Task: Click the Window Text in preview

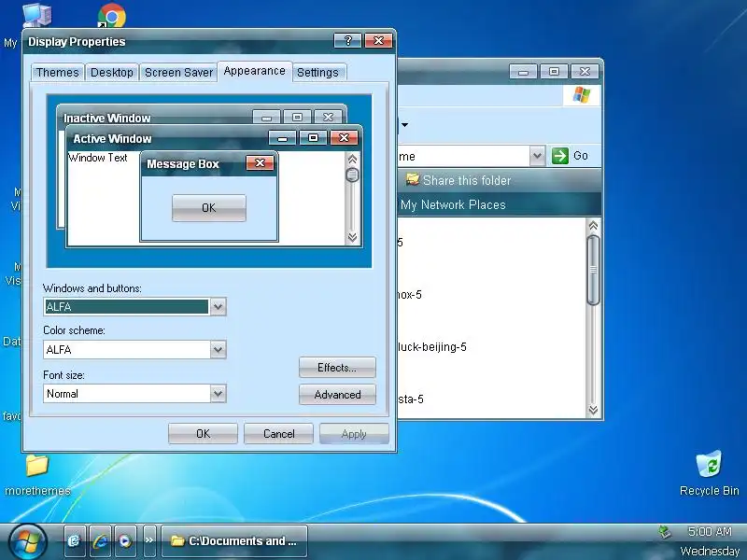Action: (x=98, y=158)
